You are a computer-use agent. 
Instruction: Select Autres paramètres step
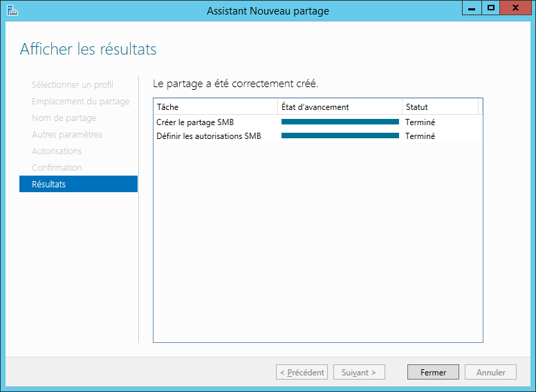(x=67, y=135)
